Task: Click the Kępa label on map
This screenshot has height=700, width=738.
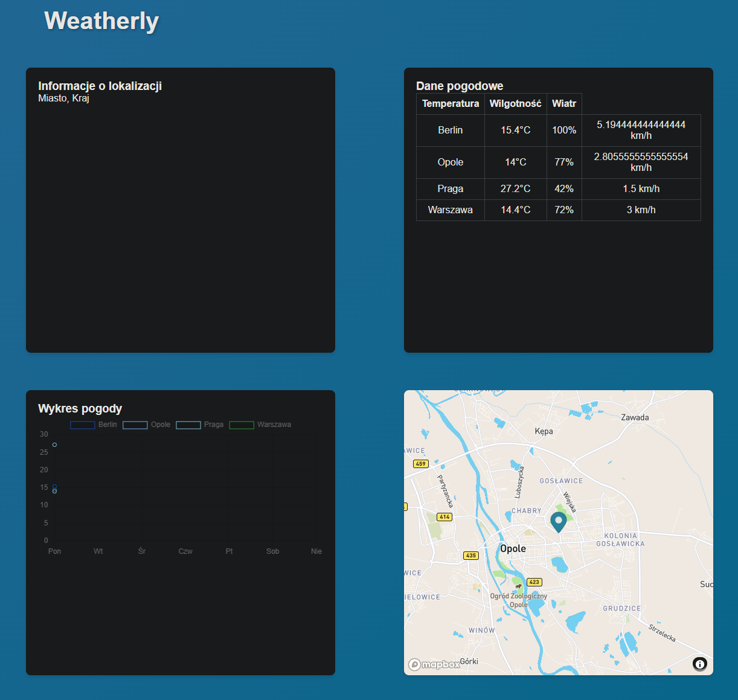Action: point(544,431)
